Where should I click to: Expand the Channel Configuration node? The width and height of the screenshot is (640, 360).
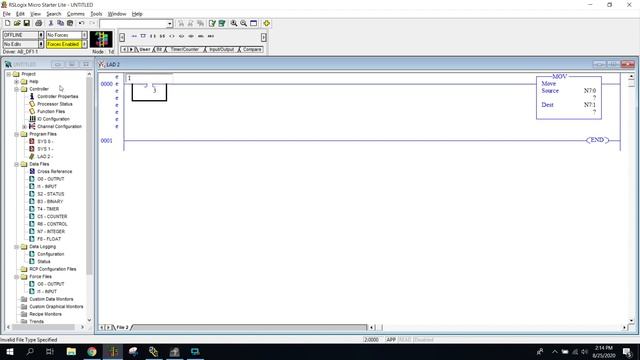24,127
